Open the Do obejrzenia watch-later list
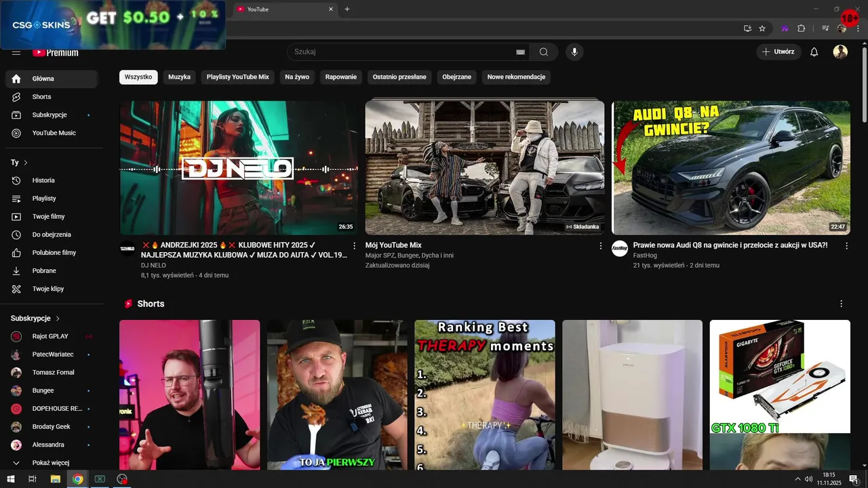This screenshot has width=868, height=488. click(52, 235)
